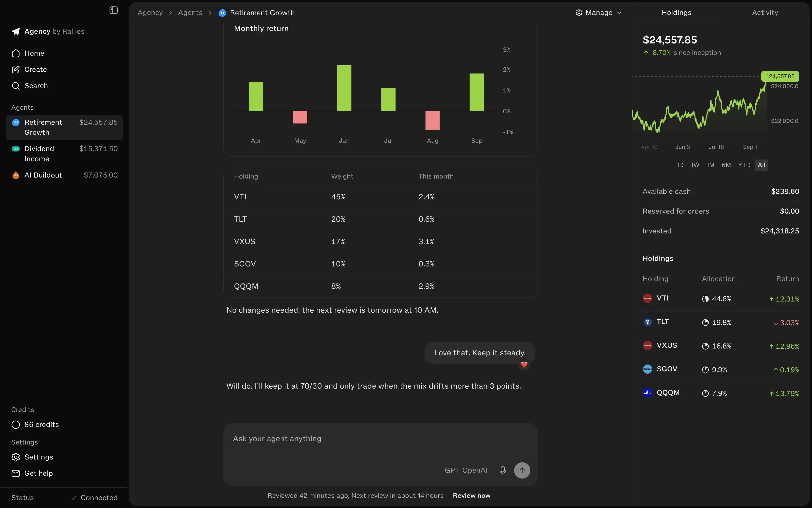The height and width of the screenshot is (508, 812).
Task: Click the Agency paper plane logo
Action: click(16, 31)
